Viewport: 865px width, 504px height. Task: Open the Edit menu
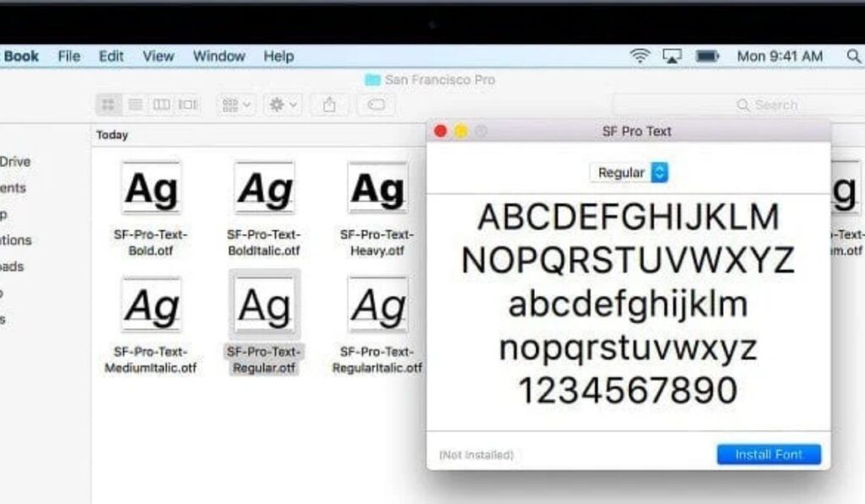pos(111,57)
